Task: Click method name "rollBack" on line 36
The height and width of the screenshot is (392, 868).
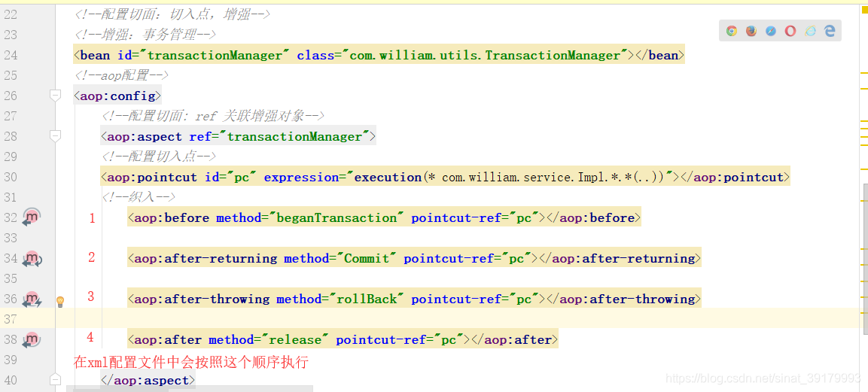Action: (x=367, y=299)
